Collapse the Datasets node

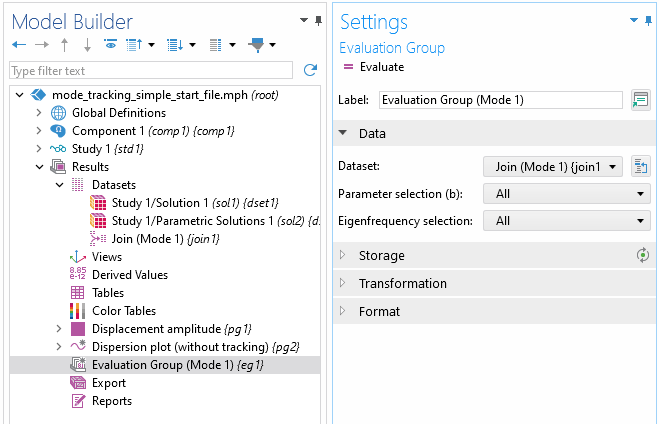(x=59, y=185)
